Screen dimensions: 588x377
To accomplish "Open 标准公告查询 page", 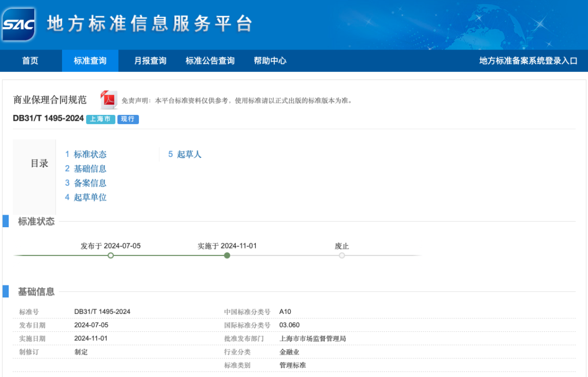I will pos(210,61).
